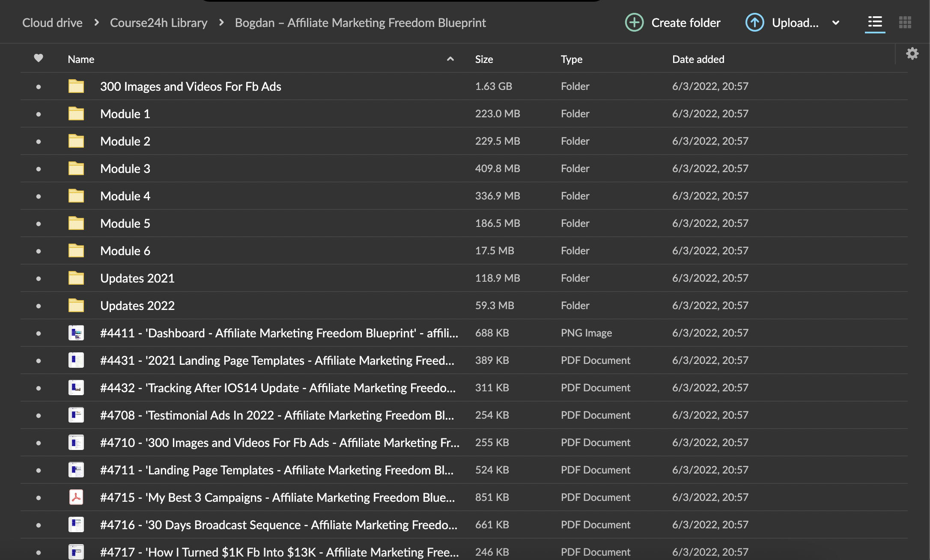Go to Cloud drive breadcrumb
This screenshot has height=560, width=930.
(x=52, y=23)
